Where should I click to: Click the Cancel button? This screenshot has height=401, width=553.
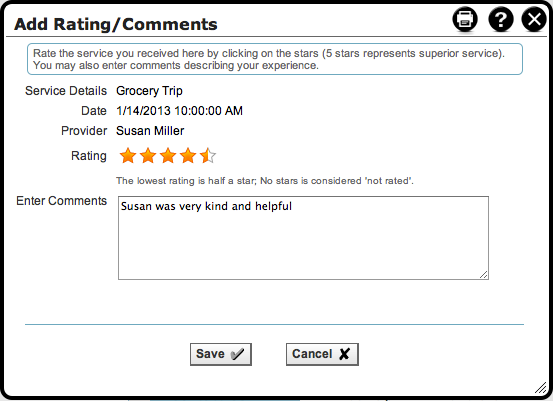(x=322, y=354)
